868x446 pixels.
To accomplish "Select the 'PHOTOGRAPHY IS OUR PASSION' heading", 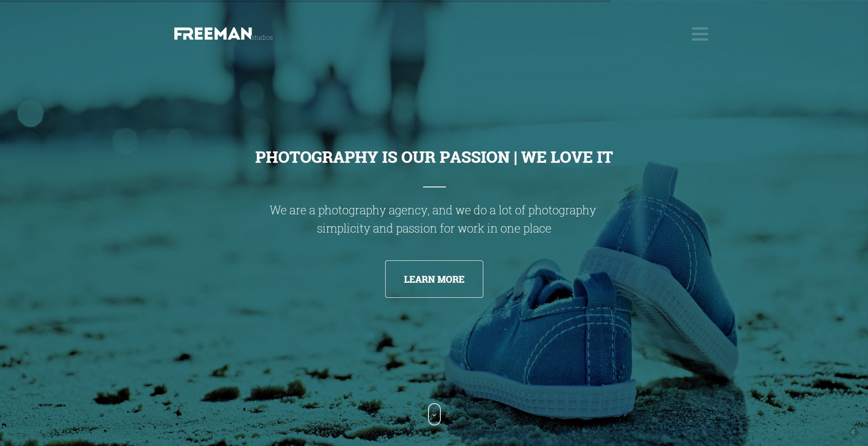I will pos(382,157).
